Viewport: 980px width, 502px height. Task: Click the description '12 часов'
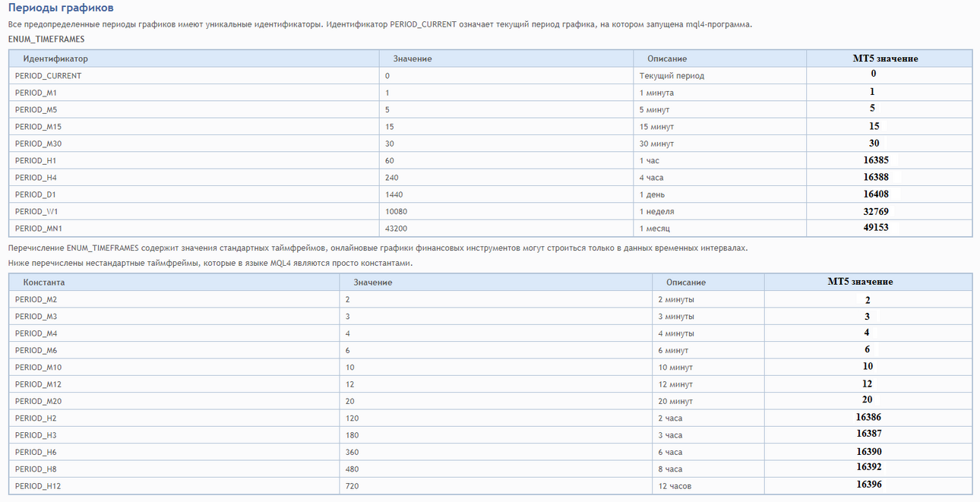675,486
